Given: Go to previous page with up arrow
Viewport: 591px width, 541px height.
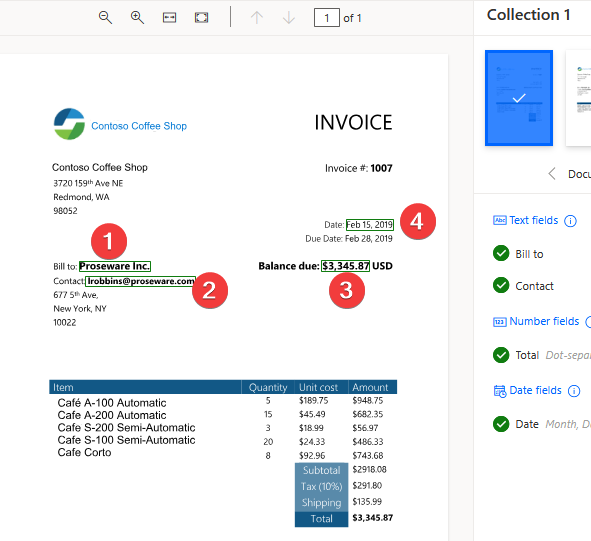Looking at the screenshot, I should coord(257,18).
